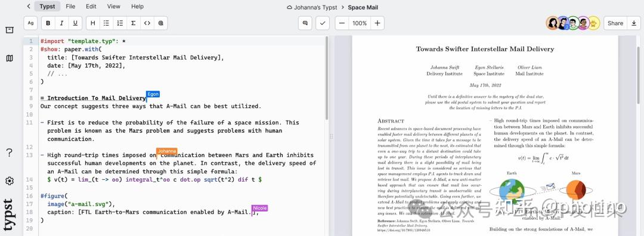Toggle underline formatting

[75, 23]
